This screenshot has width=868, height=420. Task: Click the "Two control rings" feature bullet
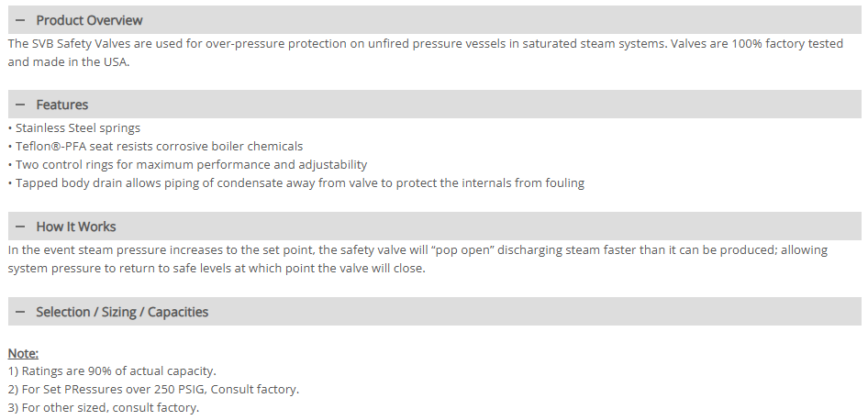pyautogui.click(x=190, y=164)
